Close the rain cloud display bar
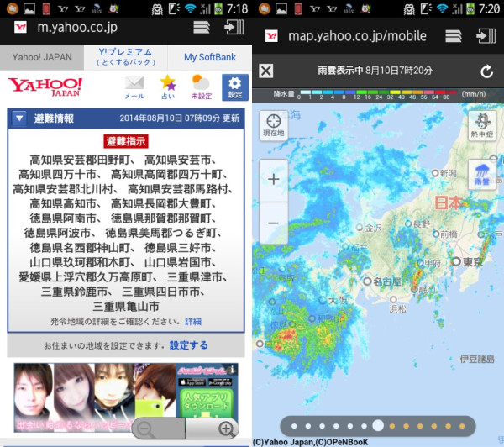This screenshot has height=447, width=504. pos(266,71)
